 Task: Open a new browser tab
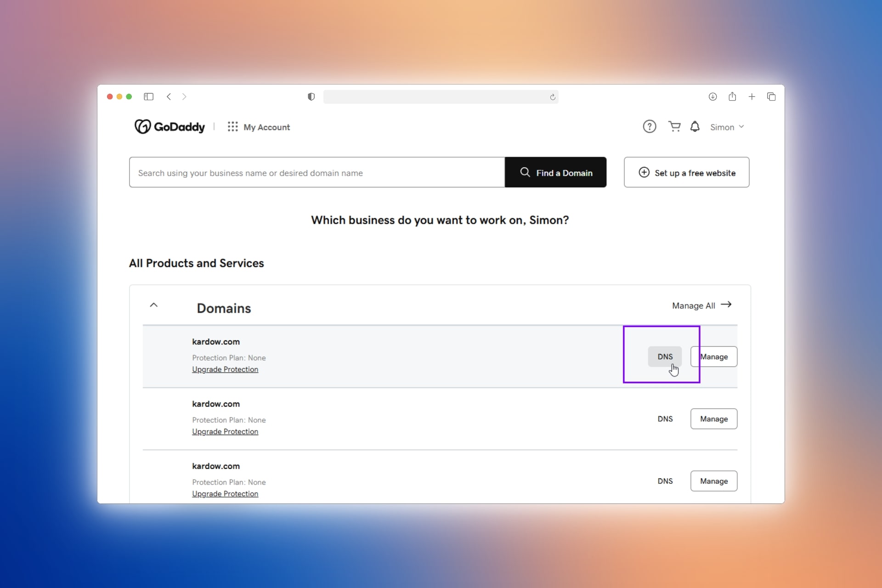click(752, 96)
